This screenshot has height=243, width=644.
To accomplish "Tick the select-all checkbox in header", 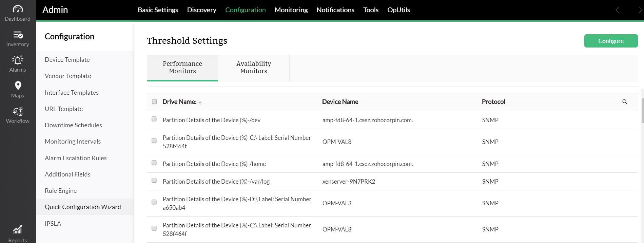I will pyautogui.click(x=154, y=101).
